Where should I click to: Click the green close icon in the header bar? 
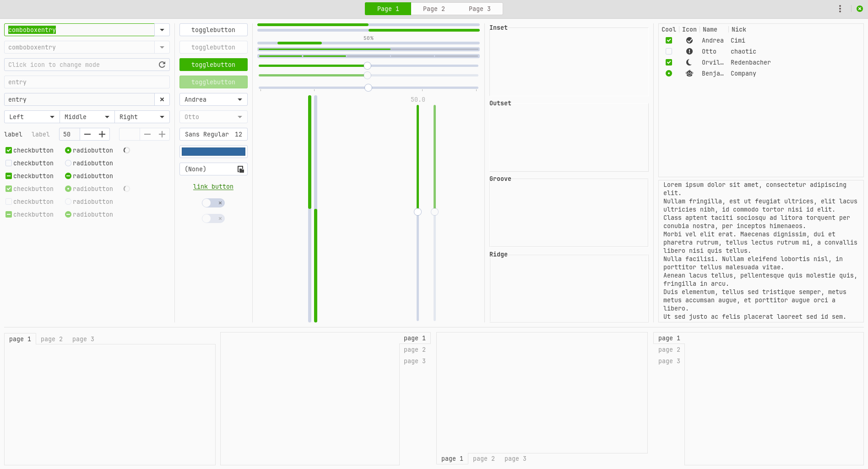coord(859,9)
